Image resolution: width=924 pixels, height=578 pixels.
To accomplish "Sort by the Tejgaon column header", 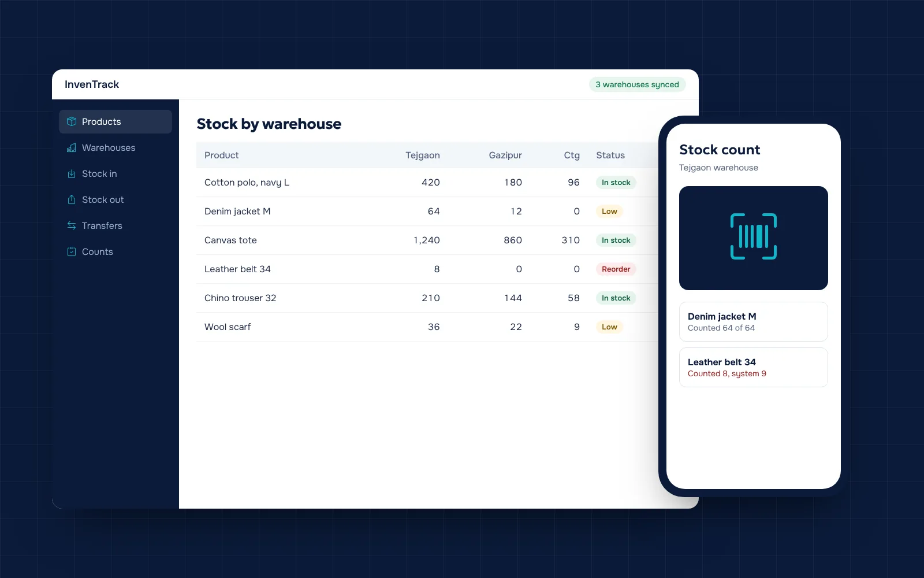I will pyautogui.click(x=423, y=155).
